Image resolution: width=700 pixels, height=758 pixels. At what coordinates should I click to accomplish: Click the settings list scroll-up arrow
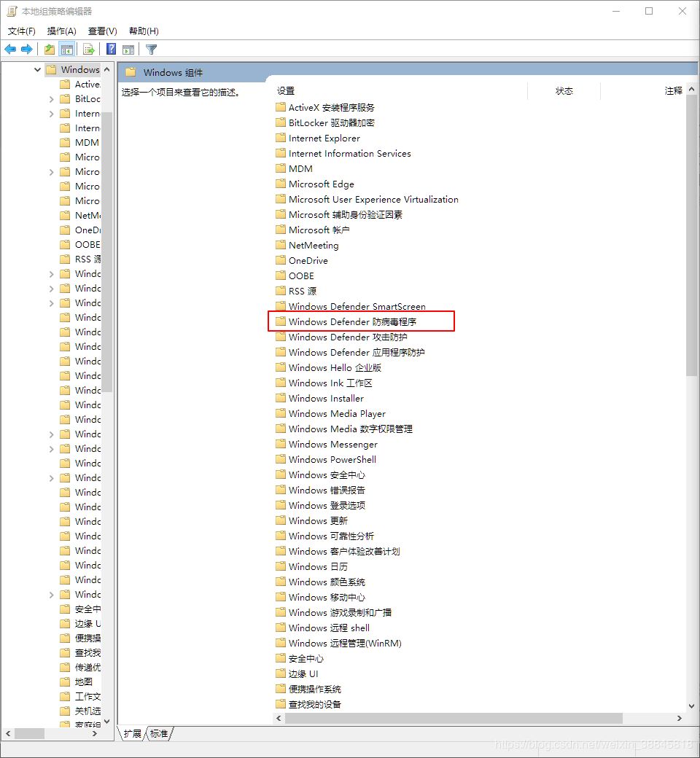click(692, 90)
